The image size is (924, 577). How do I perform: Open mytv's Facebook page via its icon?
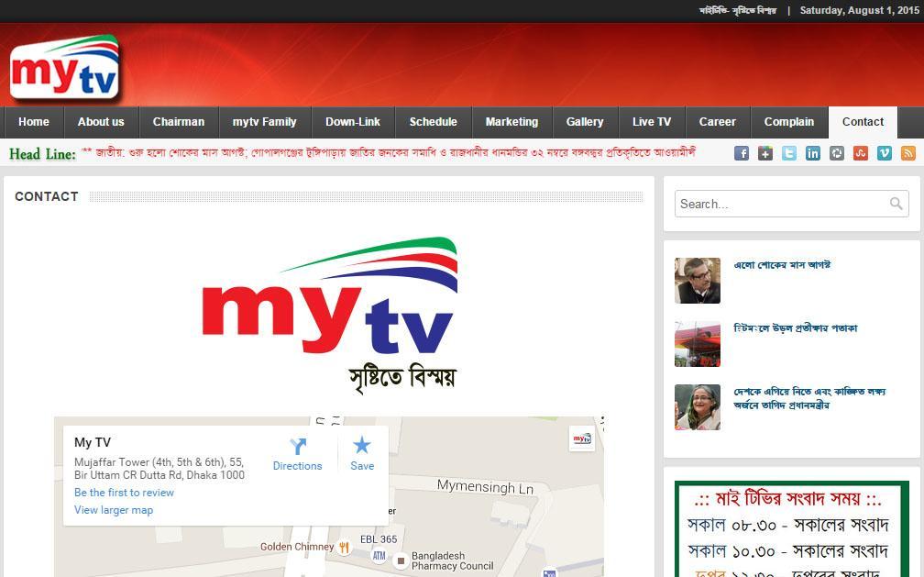742,153
